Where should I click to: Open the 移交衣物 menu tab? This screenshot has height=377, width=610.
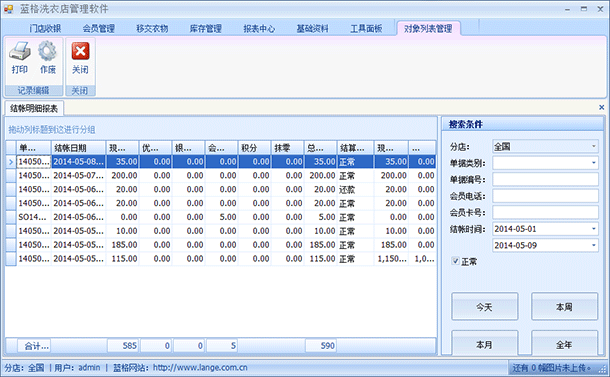click(152, 28)
